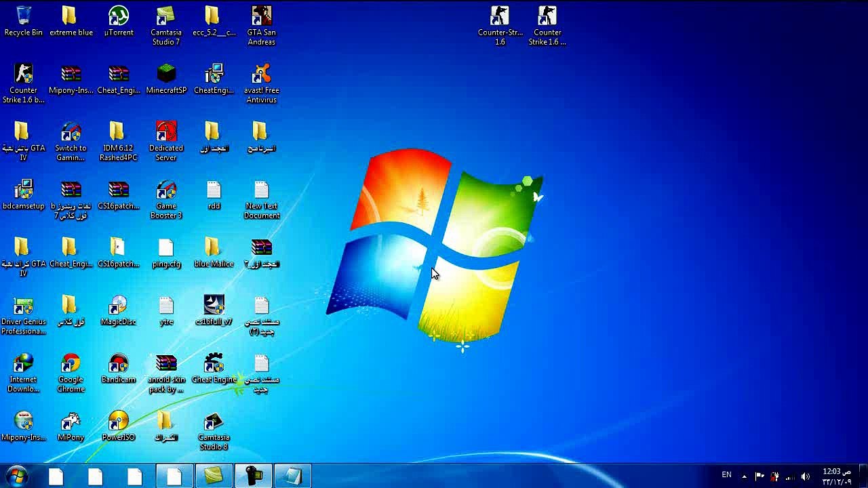
Task: Select the Bandicam desktop shortcut
Action: point(119,368)
